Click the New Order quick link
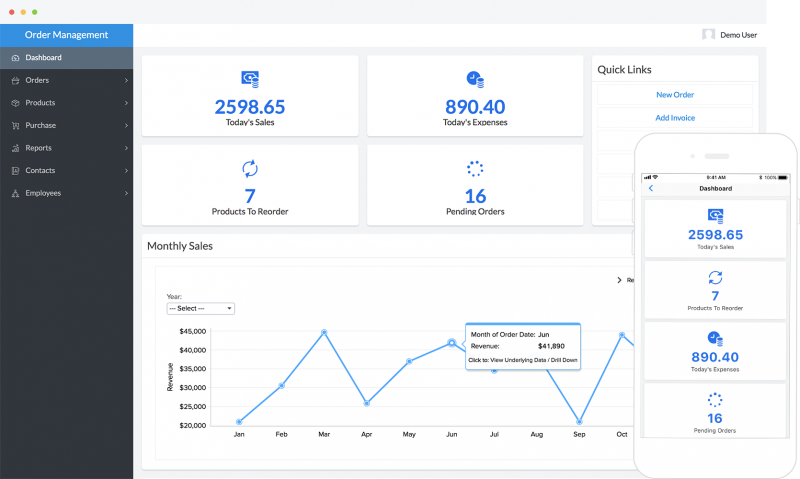Viewport: 800px width, 479px height. (x=675, y=95)
